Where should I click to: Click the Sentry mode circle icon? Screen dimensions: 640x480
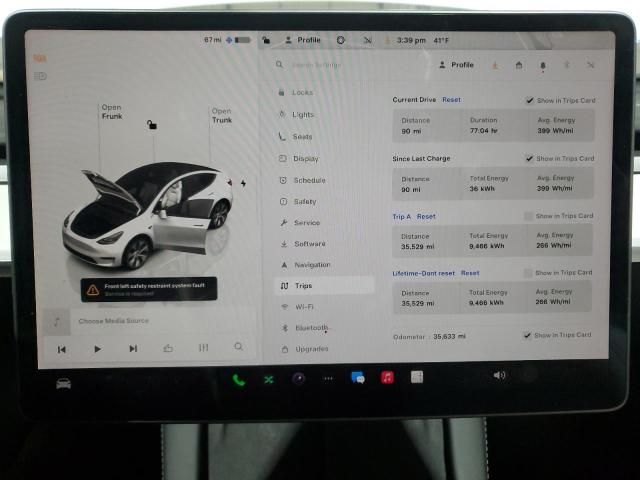click(x=341, y=40)
